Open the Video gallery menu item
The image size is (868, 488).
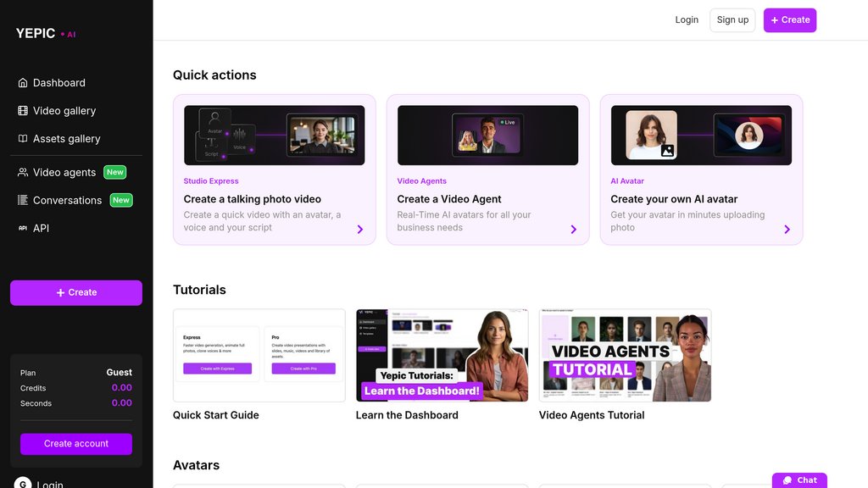tap(64, 111)
